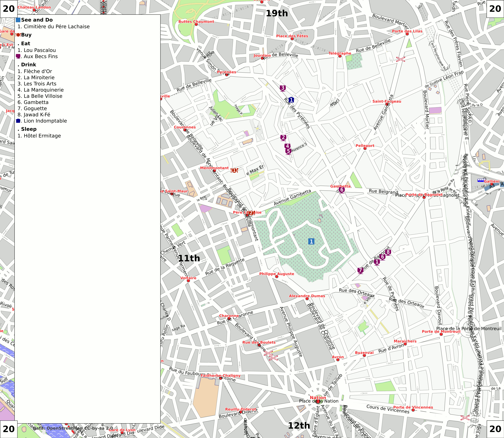Click the Pelleport metro station marker
504x438 pixels.
pos(365,148)
